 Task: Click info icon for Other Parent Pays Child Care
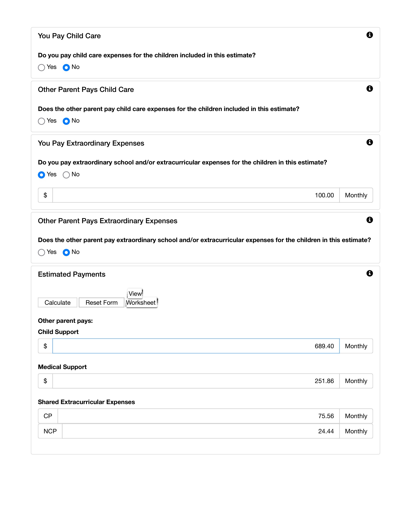coord(369,89)
